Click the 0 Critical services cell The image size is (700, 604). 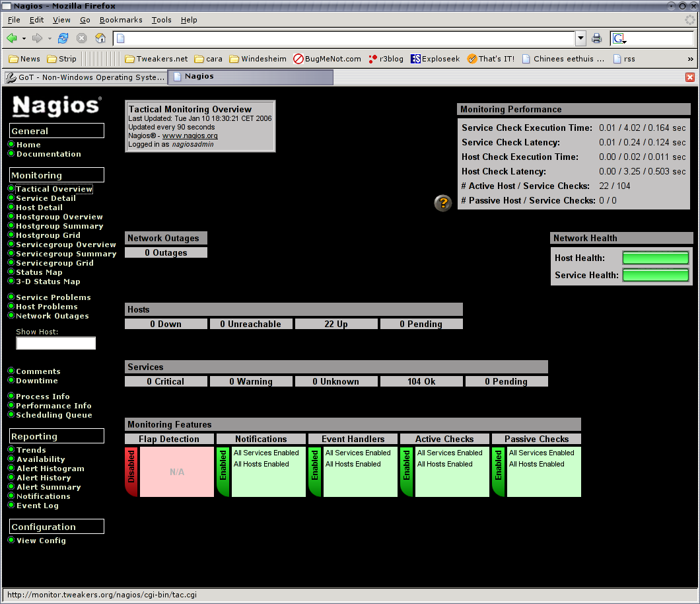pos(166,381)
